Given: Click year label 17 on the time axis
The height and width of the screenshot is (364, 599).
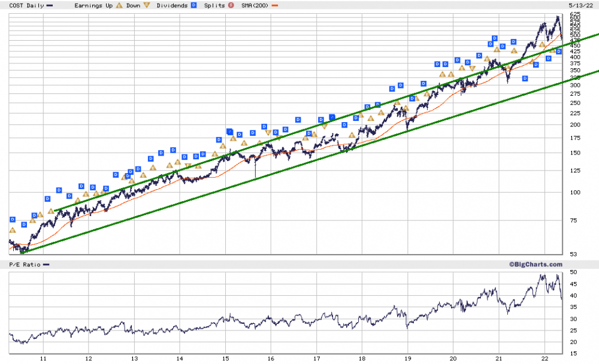Looking at the screenshot, I should click(x=317, y=358).
